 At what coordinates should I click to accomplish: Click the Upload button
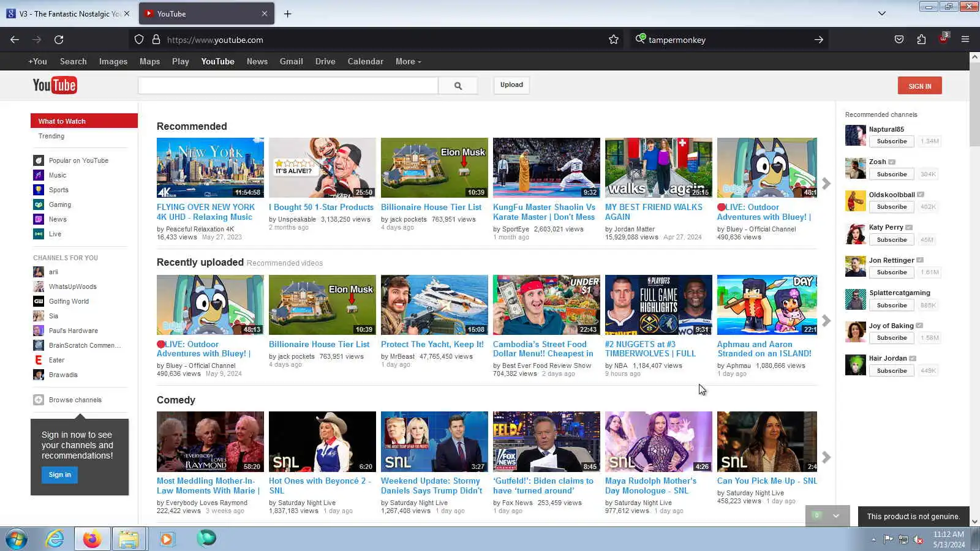click(x=511, y=85)
